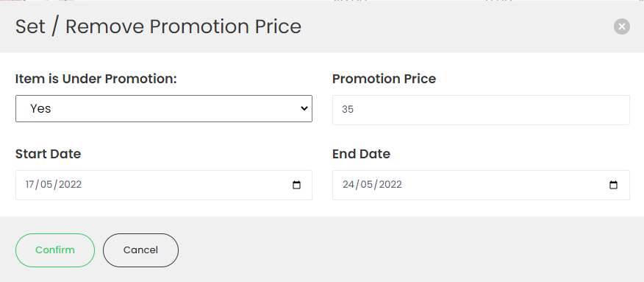
Task: Select the year 2022 in Start Date
Action: [70, 184]
